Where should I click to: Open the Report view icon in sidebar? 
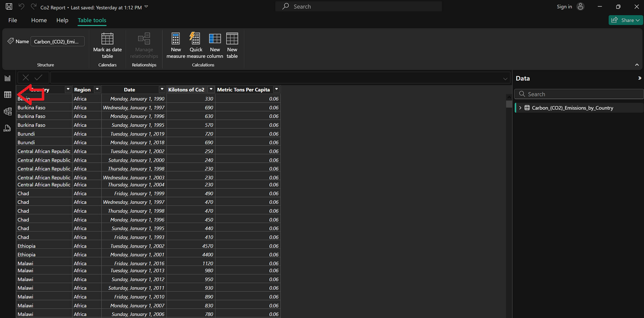point(8,78)
